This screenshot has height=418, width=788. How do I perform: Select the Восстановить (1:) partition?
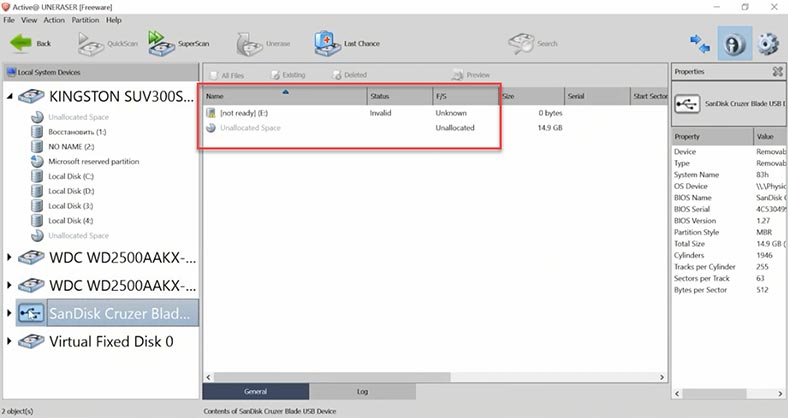77,132
